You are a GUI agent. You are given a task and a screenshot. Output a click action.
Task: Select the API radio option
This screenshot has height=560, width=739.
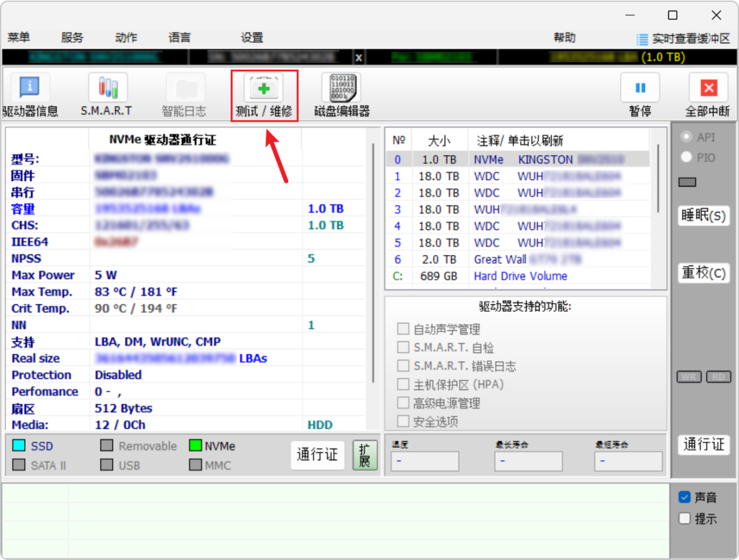686,137
